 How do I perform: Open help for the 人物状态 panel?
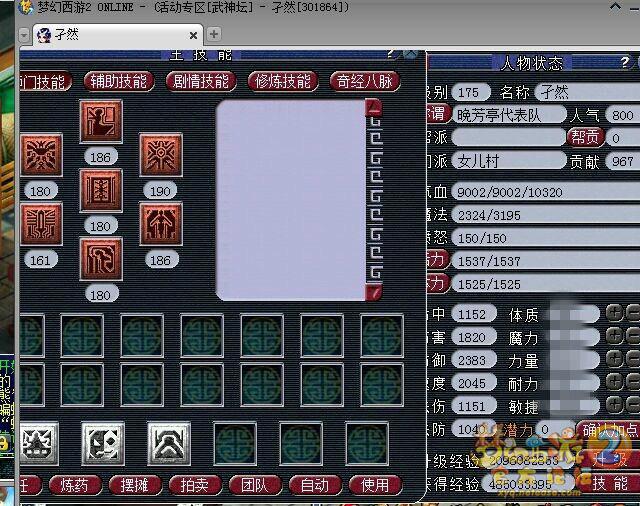pos(624,62)
